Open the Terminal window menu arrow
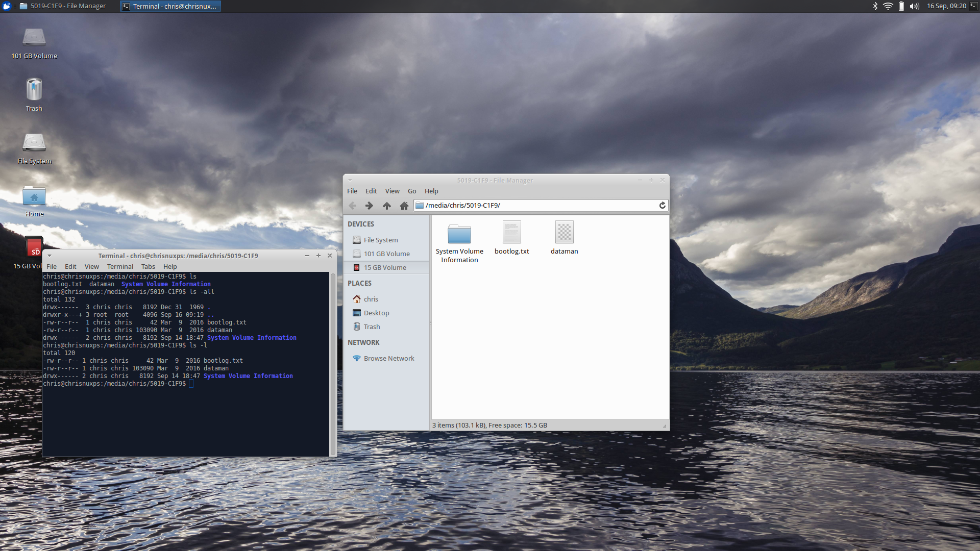 click(50, 256)
